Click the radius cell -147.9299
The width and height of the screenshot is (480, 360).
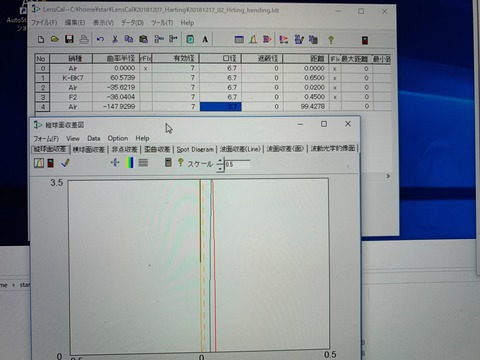click(116, 107)
